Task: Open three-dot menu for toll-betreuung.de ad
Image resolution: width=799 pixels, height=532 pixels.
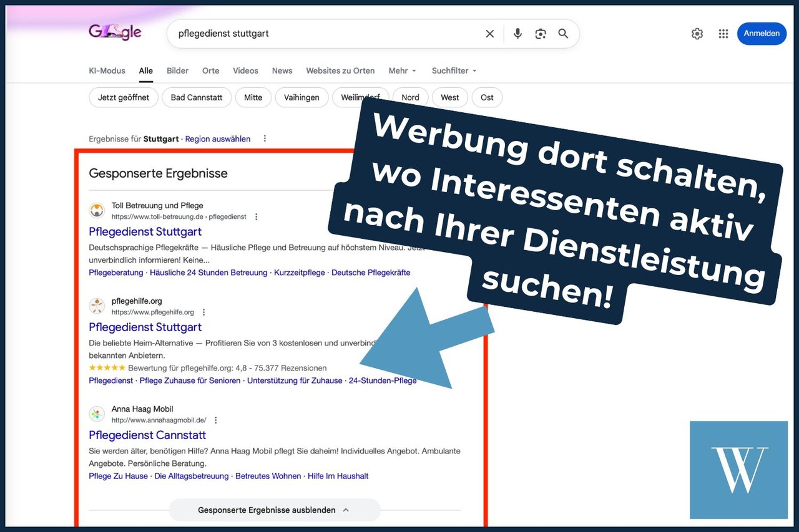Action: tap(256, 217)
